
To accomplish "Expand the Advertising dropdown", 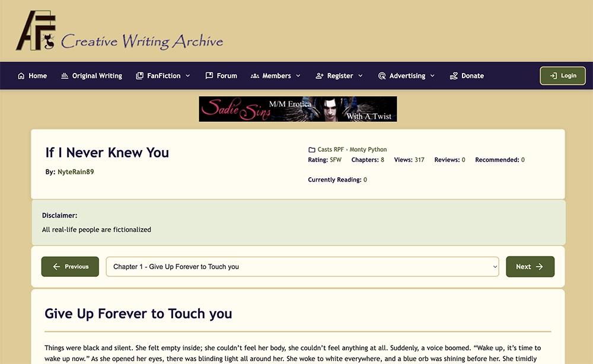I will pyautogui.click(x=433, y=75).
